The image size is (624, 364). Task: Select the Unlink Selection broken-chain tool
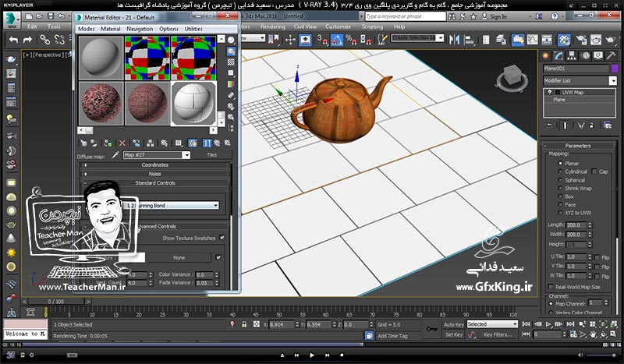60,40
